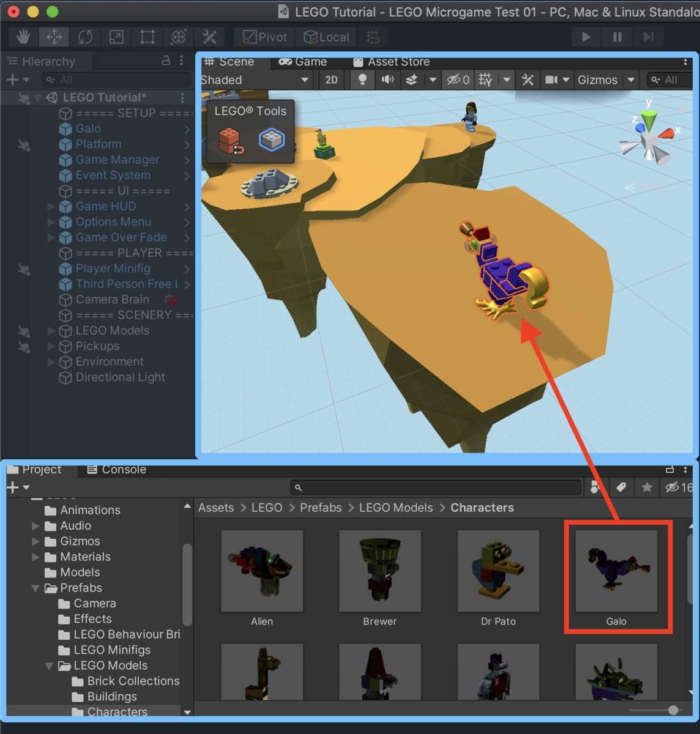Select Directional Light in Hierarchy
This screenshot has height=734, width=700.
tap(120, 377)
